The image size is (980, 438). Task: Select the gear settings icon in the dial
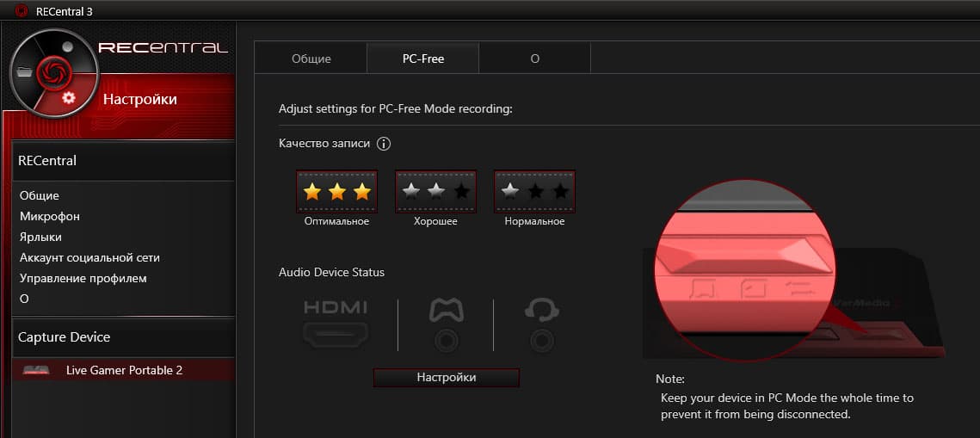coord(69,97)
